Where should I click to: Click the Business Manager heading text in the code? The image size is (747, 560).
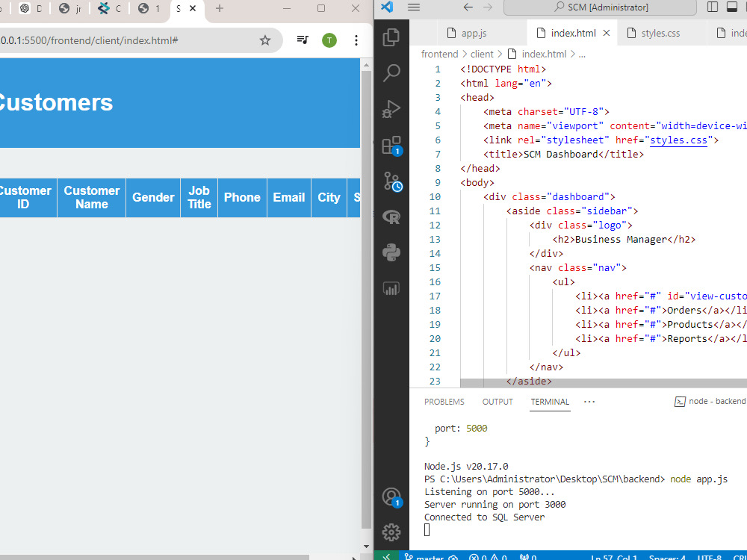pyautogui.click(x=620, y=240)
